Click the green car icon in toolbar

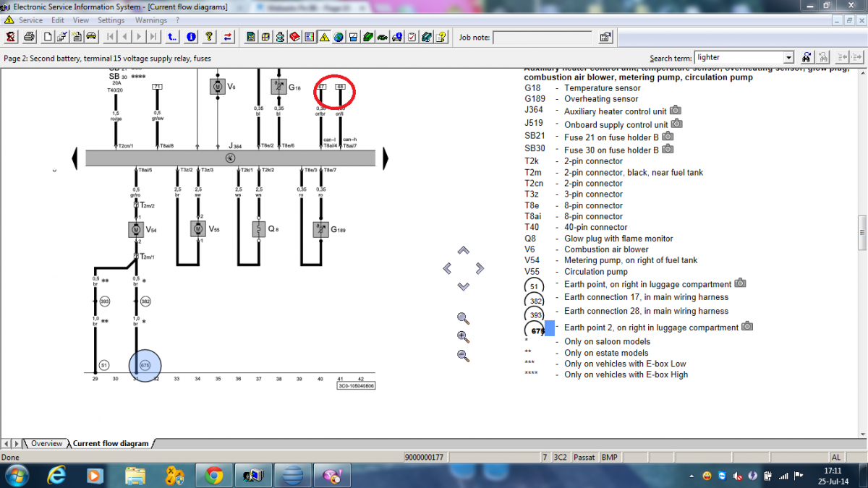pyautogui.click(x=382, y=36)
